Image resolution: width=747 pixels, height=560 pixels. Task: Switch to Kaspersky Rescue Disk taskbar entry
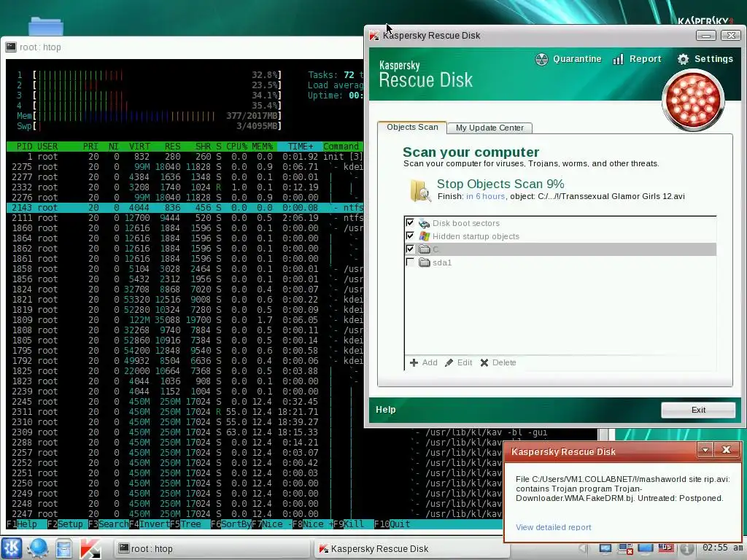click(x=411, y=548)
